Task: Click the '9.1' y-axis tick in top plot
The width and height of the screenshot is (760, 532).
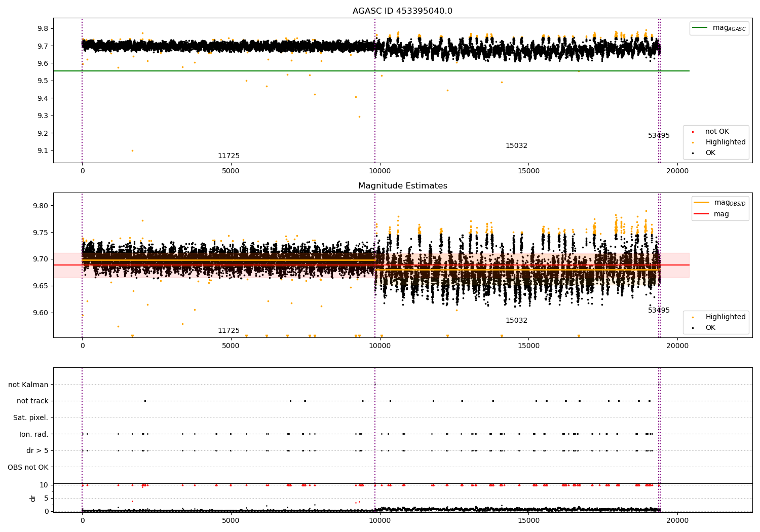Action: pyautogui.click(x=43, y=151)
